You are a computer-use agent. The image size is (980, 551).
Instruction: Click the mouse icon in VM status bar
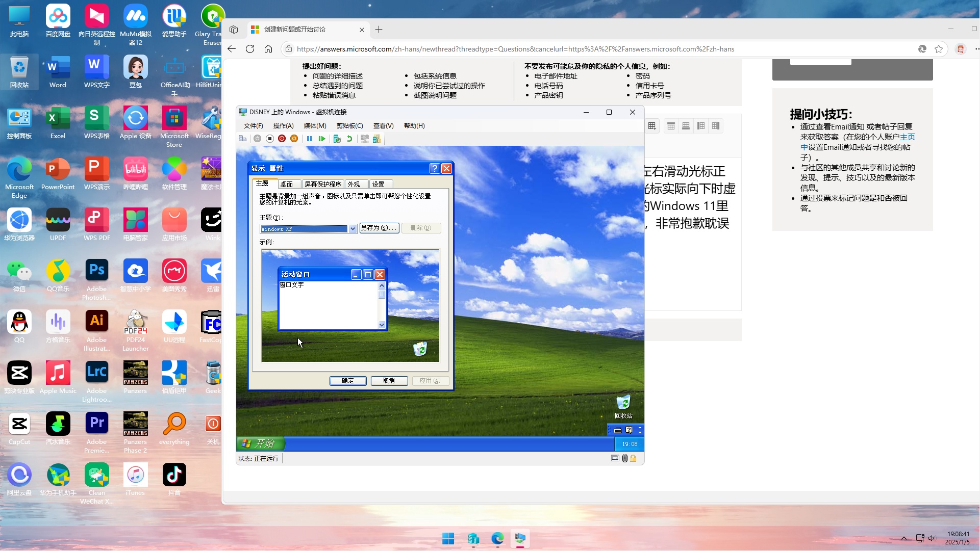(x=625, y=458)
